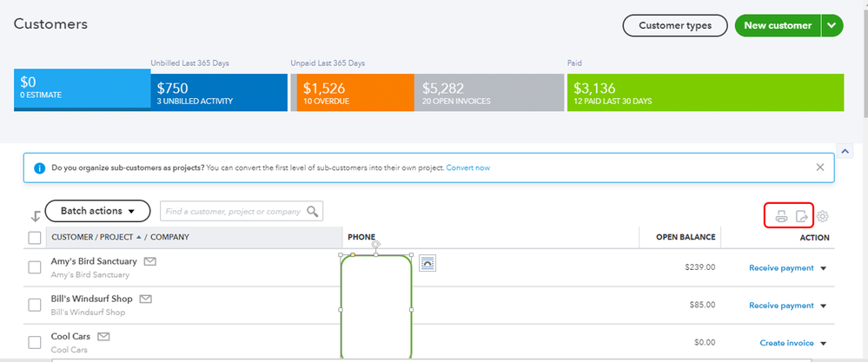868x362 pixels.
Task: Click the export to Excel icon
Action: (802, 217)
